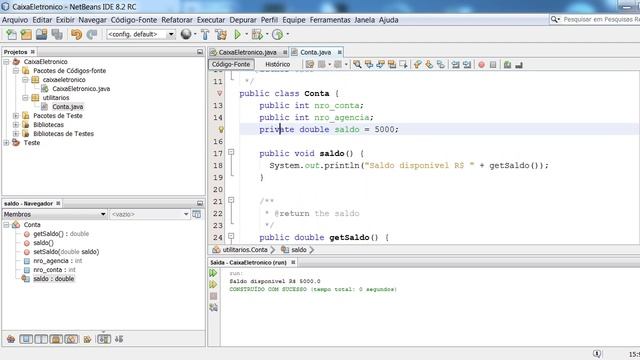Screen dimensions: 640x360
Task: Click the Comment icon in editor toolbar
Action: click(507, 64)
